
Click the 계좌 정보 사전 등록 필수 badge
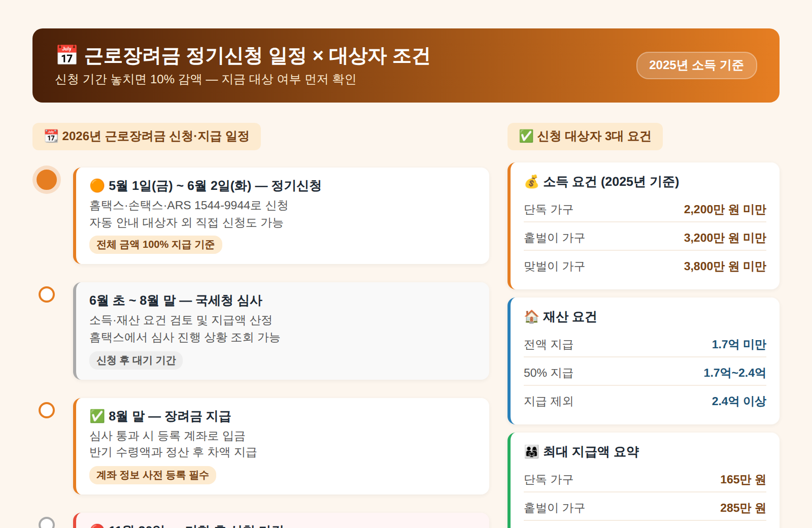tap(153, 476)
